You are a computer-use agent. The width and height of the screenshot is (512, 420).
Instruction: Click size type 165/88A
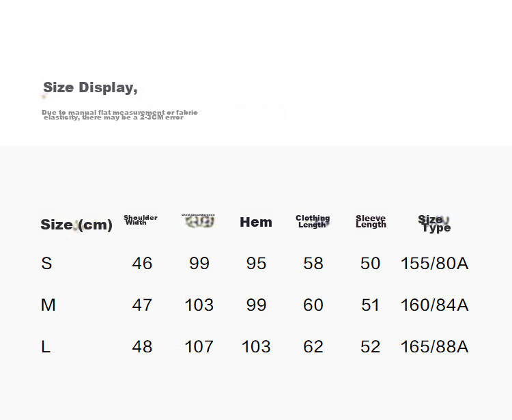(x=434, y=346)
